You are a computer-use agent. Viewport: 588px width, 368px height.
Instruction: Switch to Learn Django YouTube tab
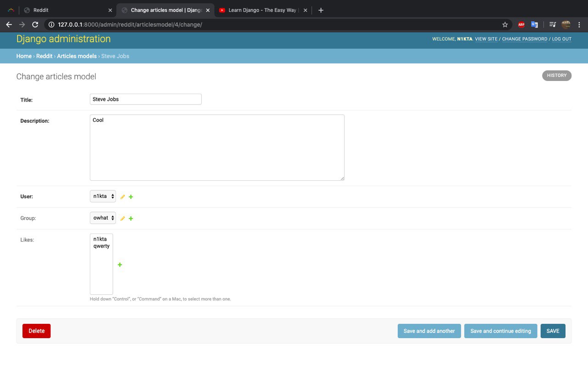[x=263, y=10]
